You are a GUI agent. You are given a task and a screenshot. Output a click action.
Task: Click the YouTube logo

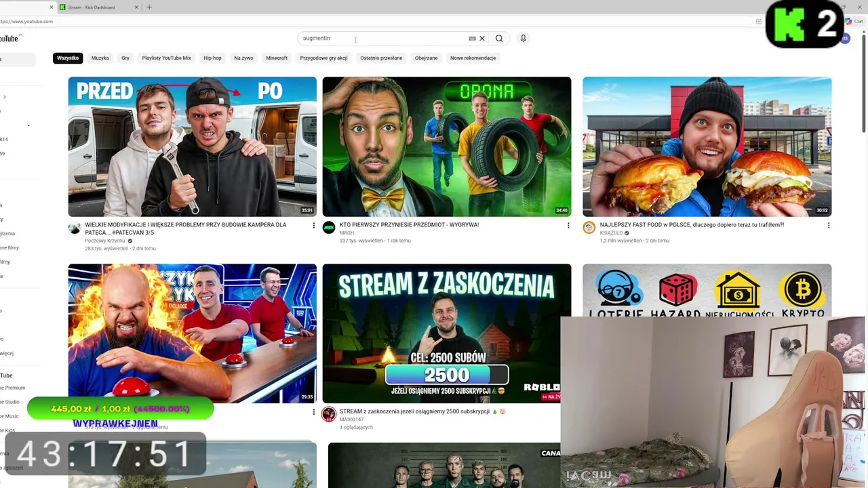point(9,39)
